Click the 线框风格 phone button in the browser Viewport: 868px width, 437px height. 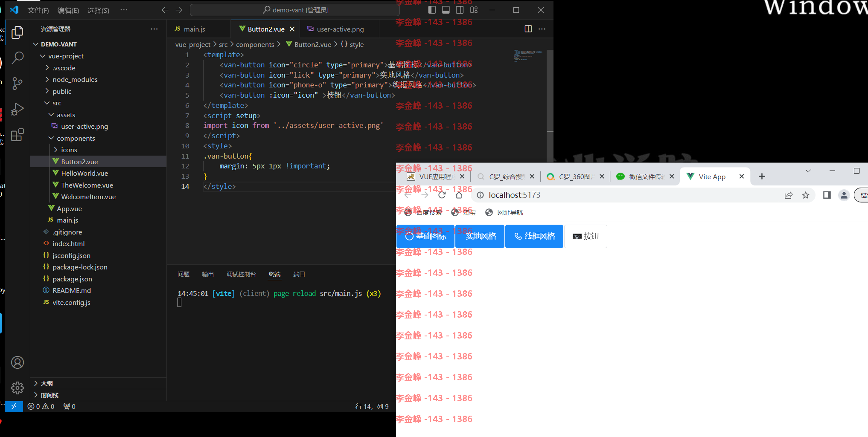point(534,236)
